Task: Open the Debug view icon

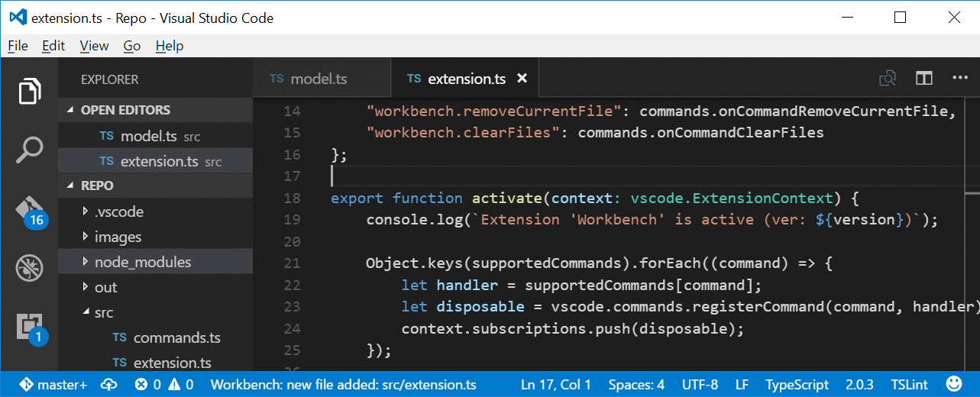Action: [29, 267]
